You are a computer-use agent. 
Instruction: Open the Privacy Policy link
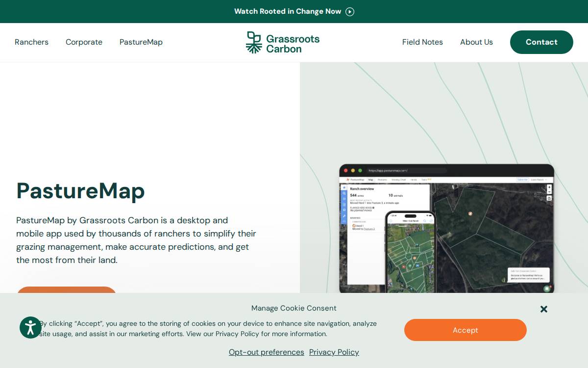coord(334,352)
